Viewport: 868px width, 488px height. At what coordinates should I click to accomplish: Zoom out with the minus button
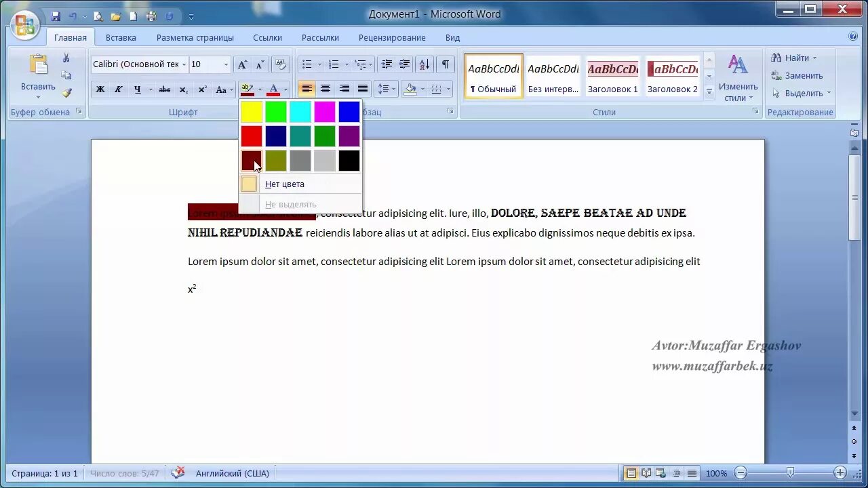tap(741, 473)
